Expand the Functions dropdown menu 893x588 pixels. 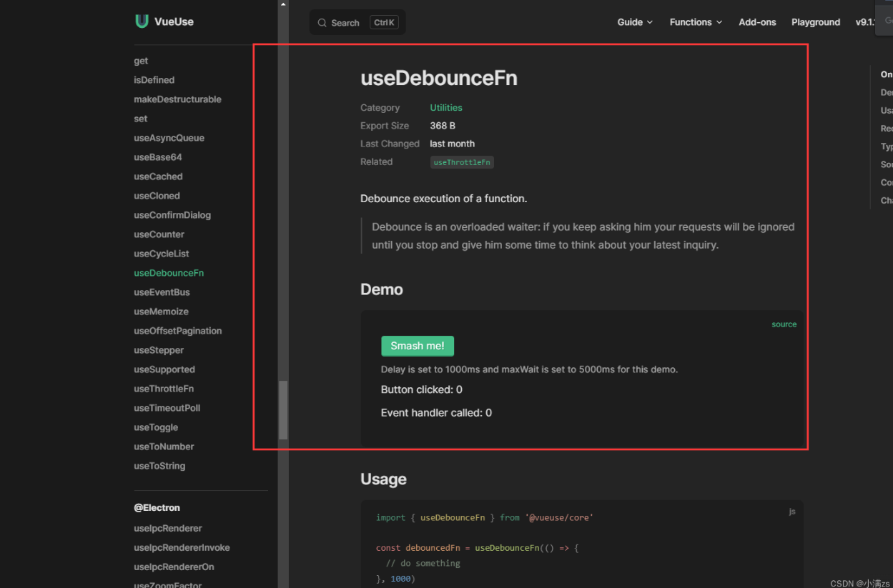696,22
